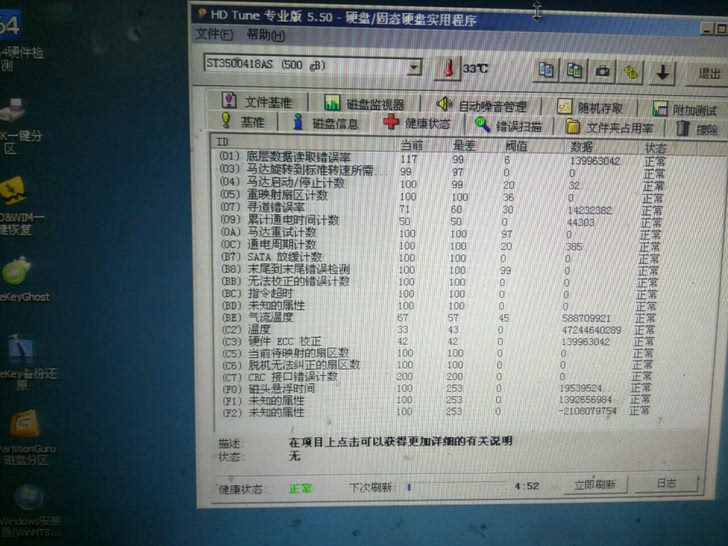Click the down-arrow minimize-to-tray icon
Viewport: 728px width, 546px height.
[x=662, y=73]
